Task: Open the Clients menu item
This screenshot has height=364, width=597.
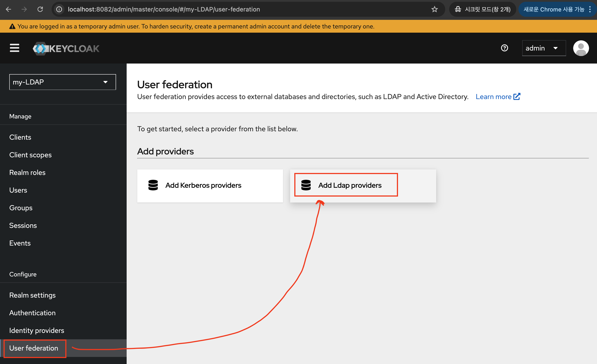Action: point(20,137)
